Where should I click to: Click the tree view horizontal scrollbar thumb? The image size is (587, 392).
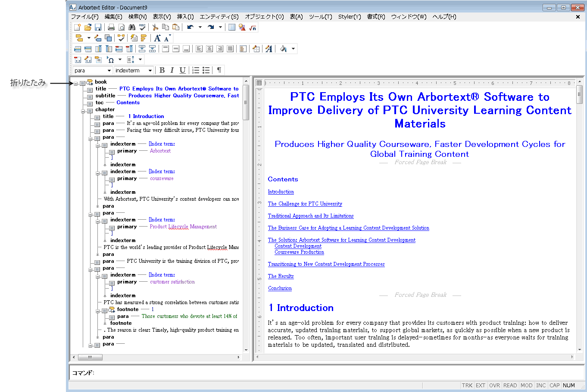tap(90, 357)
